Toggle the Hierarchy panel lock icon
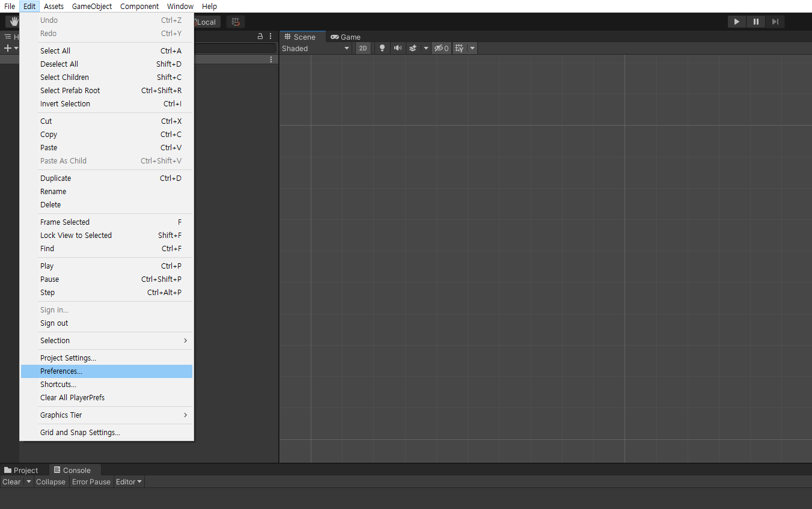The height and width of the screenshot is (509, 812). pyautogui.click(x=260, y=37)
